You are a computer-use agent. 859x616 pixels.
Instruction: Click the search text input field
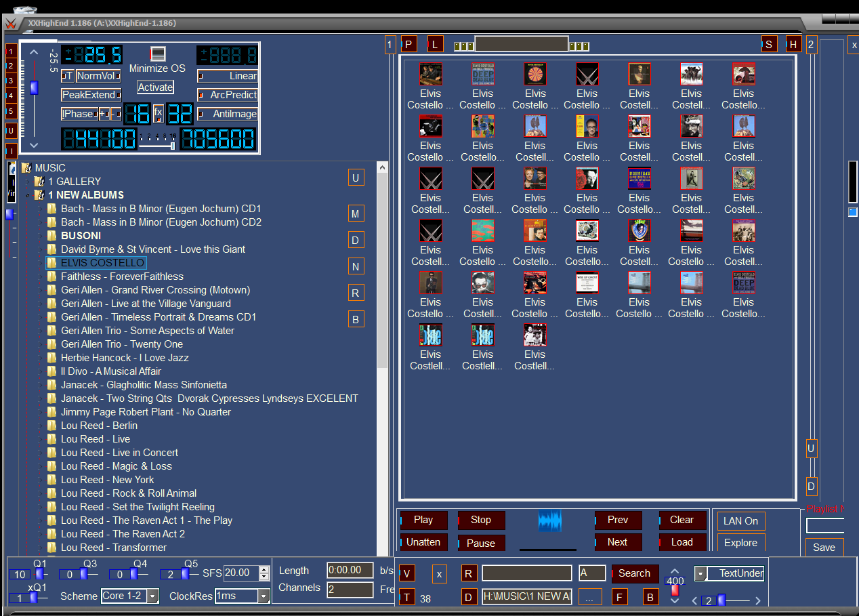527,573
